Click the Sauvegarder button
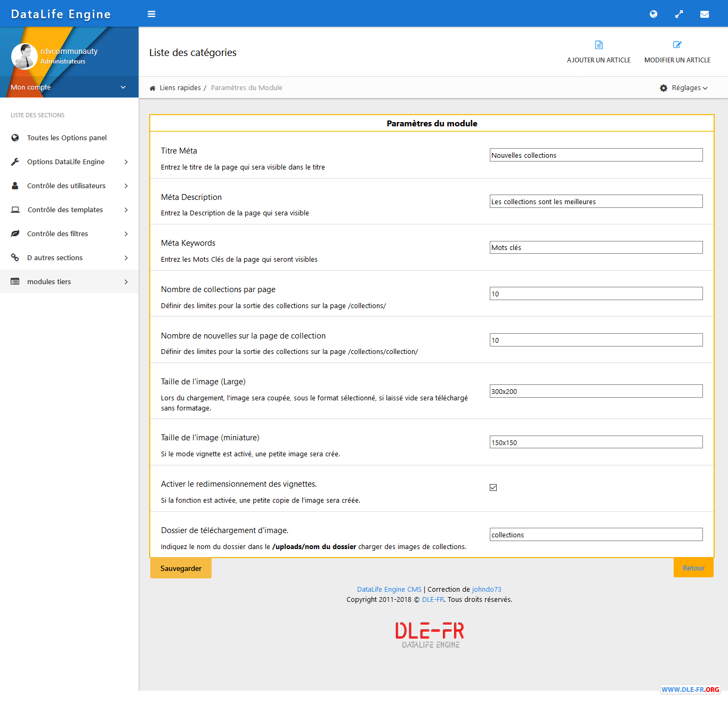728x701 pixels. (181, 568)
